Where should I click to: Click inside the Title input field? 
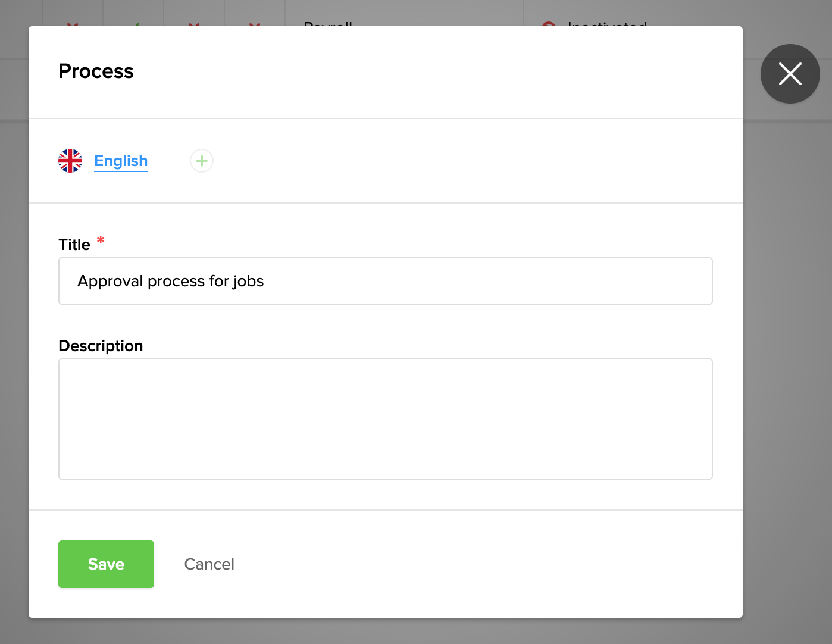click(x=385, y=281)
